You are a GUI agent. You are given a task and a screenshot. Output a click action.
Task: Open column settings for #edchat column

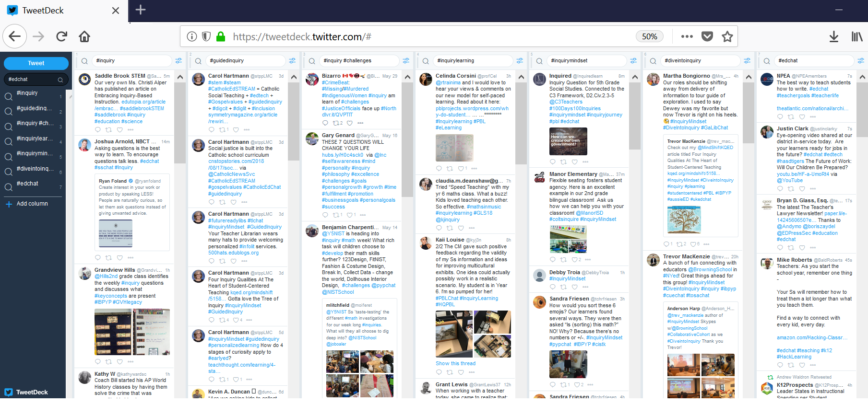pyautogui.click(x=860, y=61)
